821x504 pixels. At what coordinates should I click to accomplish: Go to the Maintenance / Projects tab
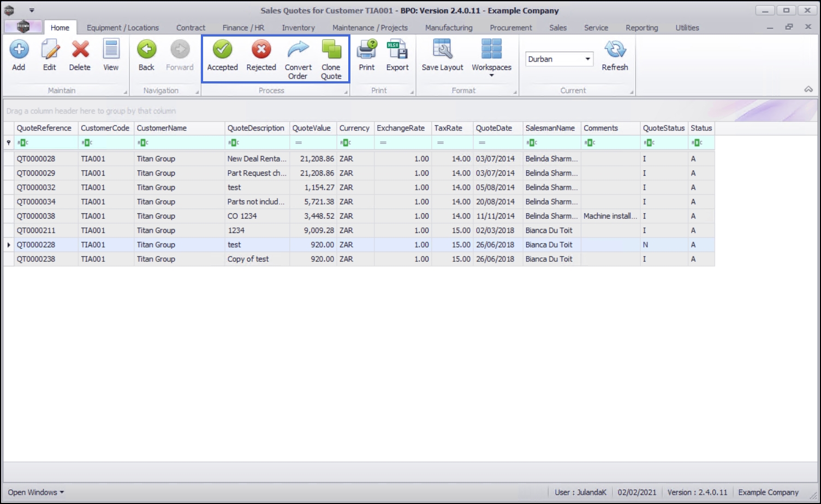370,27
